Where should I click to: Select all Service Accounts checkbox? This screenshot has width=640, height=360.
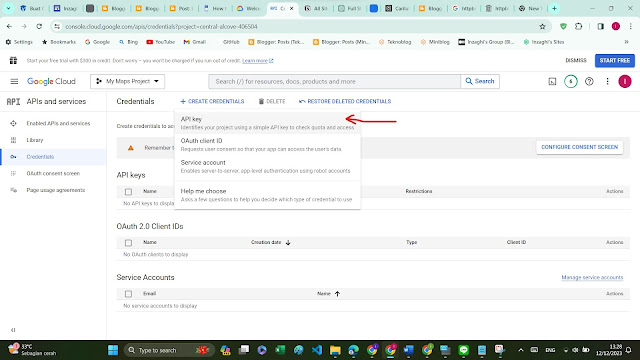[x=128, y=294]
